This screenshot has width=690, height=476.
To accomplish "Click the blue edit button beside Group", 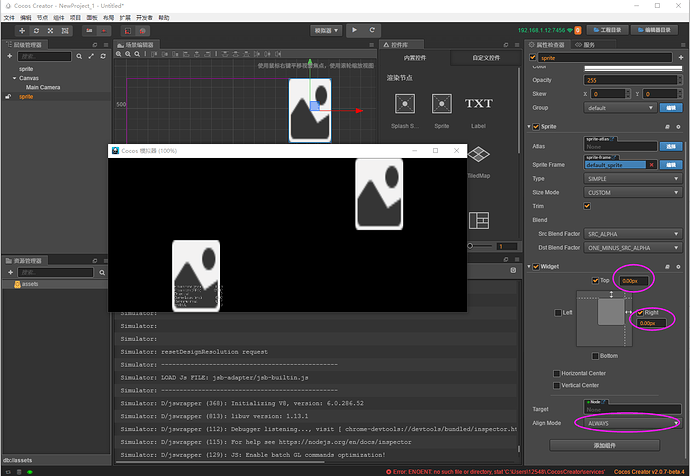I will [x=671, y=108].
